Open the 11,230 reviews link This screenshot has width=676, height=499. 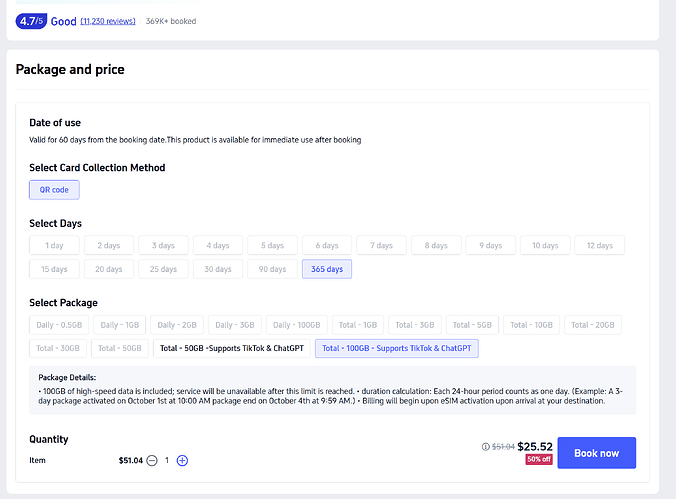(110, 21)
